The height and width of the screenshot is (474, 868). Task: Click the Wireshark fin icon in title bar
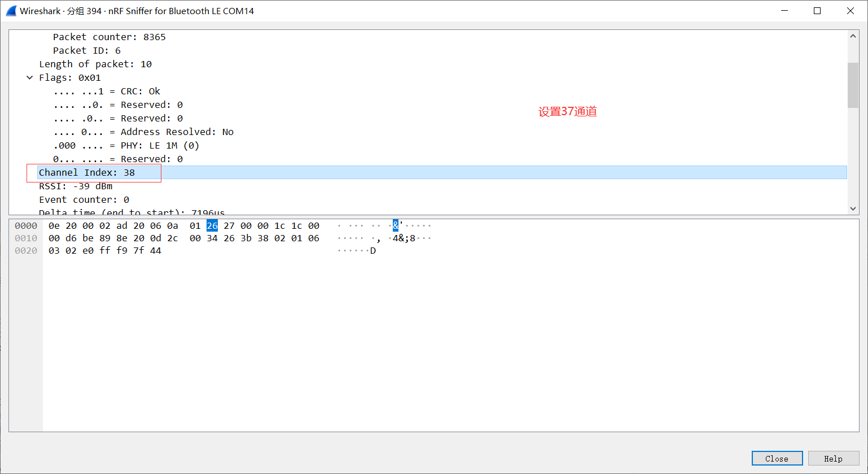click(x=11, y=11)
